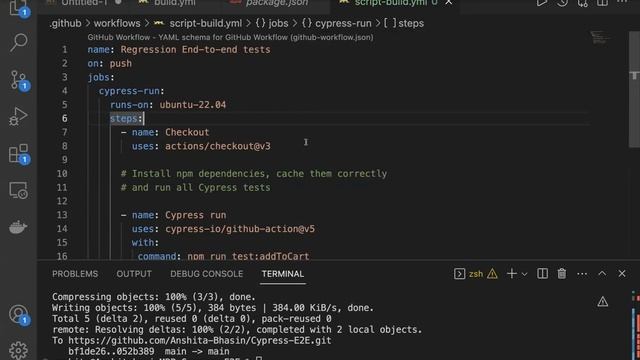
Task: Open the Manage settings gear
Action: (x=18, y=350)
